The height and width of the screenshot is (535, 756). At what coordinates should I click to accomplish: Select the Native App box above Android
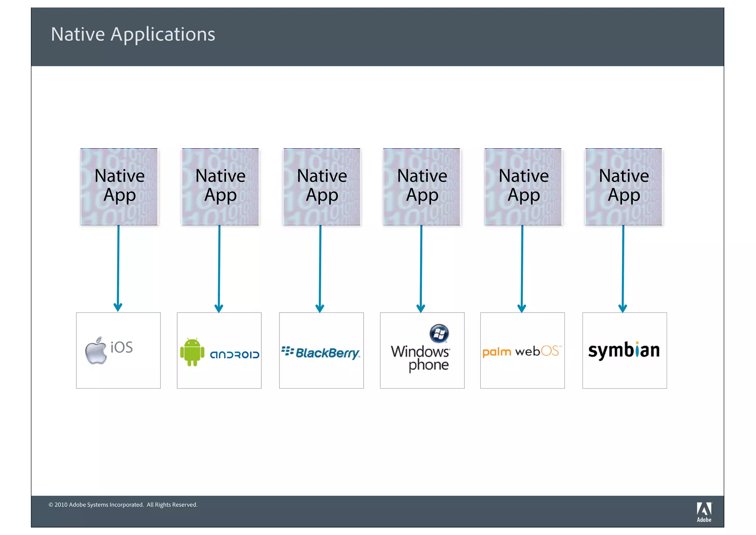click(x=220, y=187)
